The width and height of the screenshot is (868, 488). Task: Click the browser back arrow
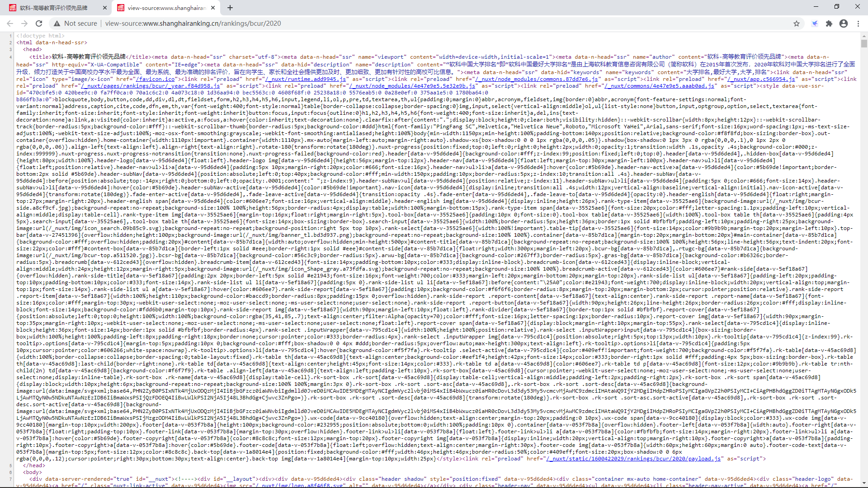click(x=10, y=23)
